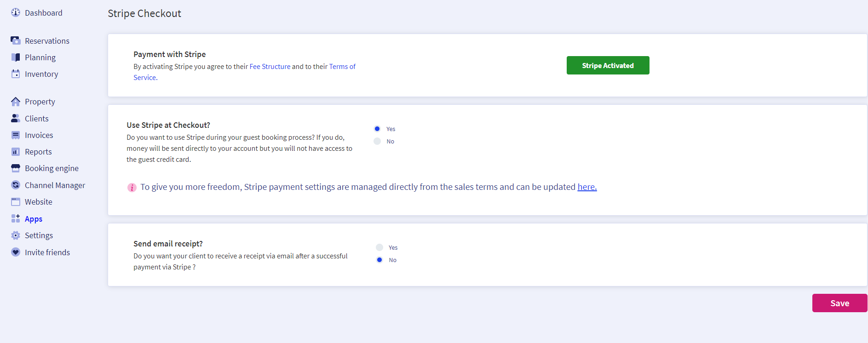868x343 pixels.
Task: Click the Settings gear icon
Action: pyautogui.click(x=16, y=235)
